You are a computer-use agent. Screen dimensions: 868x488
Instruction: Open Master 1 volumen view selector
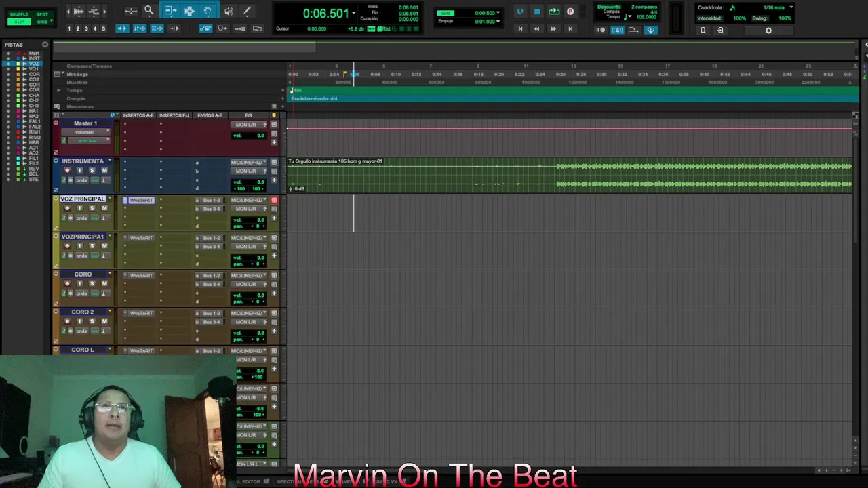click(85, 132)
